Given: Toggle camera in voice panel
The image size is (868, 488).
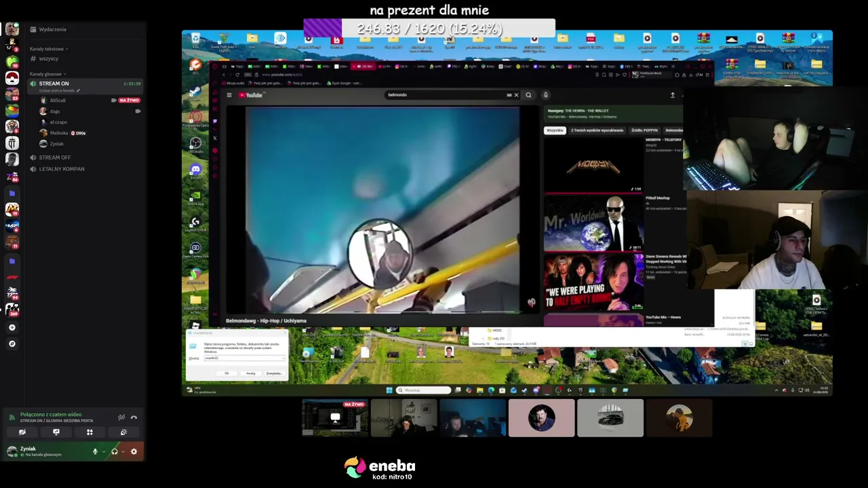Looking at the screenshot, I should click(x=22, y=432).
